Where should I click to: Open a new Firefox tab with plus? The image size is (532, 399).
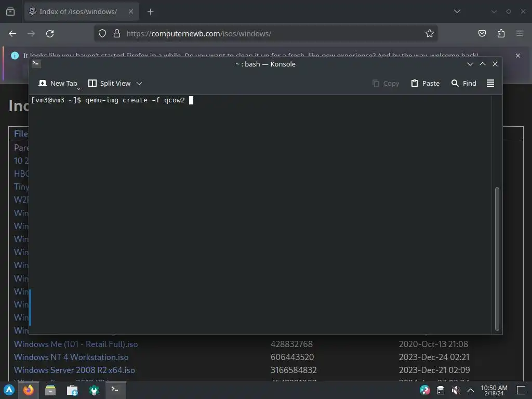pyautogui.click(x=150, y=12)
